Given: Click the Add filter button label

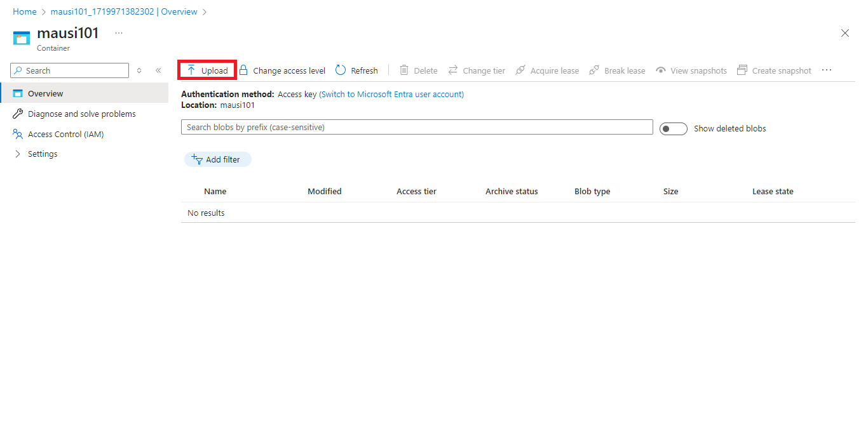Looking at the screenshot, I should 223,160.
